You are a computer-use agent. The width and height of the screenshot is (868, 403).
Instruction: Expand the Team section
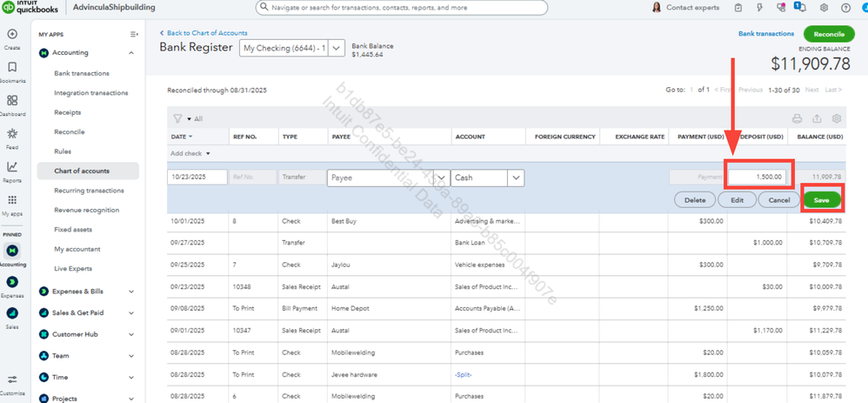click(x=131, y=356)
